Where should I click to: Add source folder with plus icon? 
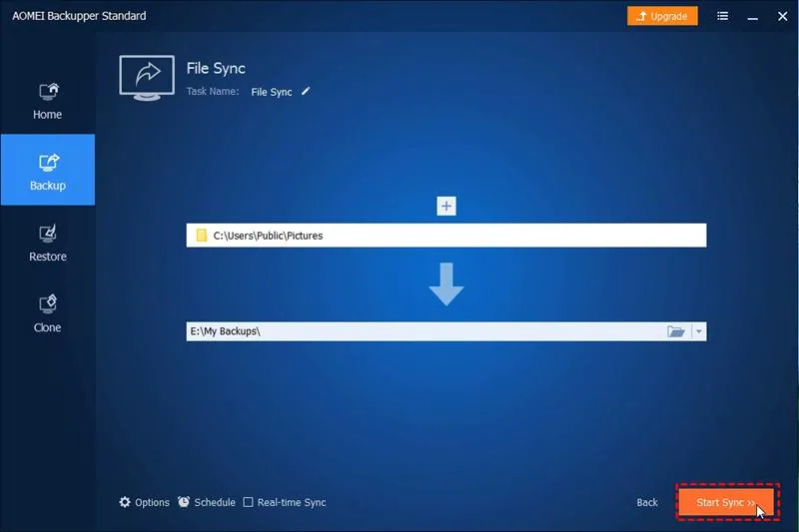pos(446,207)
